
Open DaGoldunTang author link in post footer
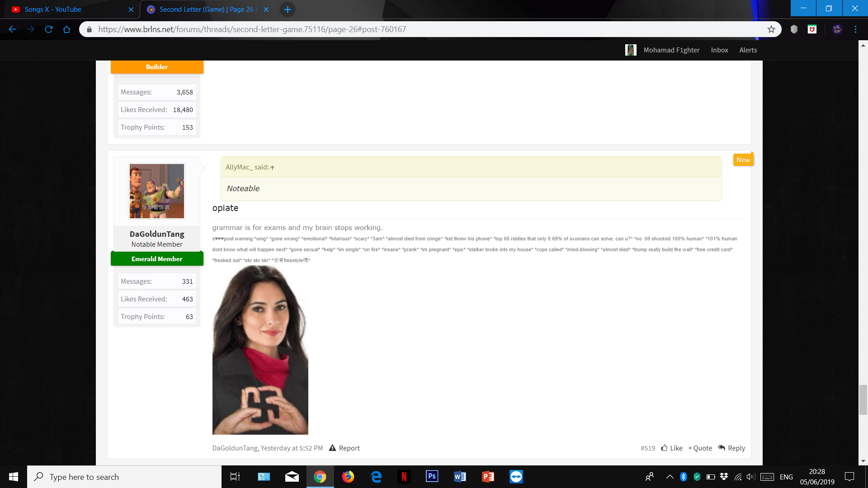coord(235,448)
